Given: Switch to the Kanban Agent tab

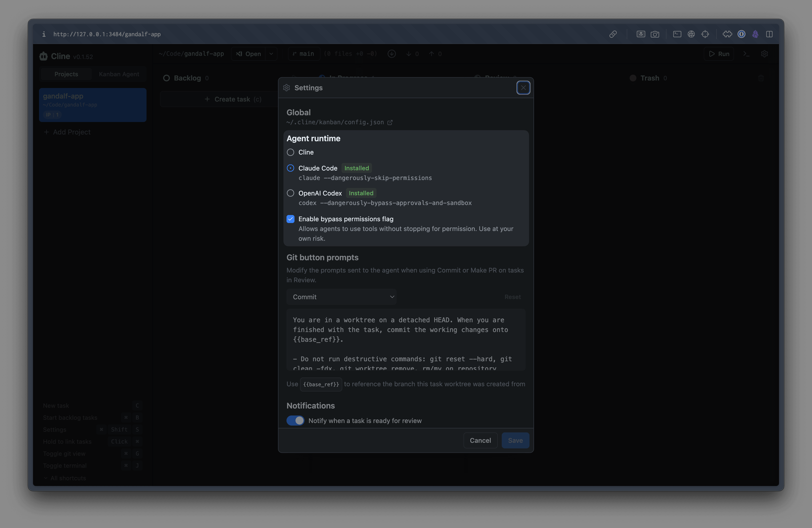Looking at the screenshot, I should [x=119, y=74].
